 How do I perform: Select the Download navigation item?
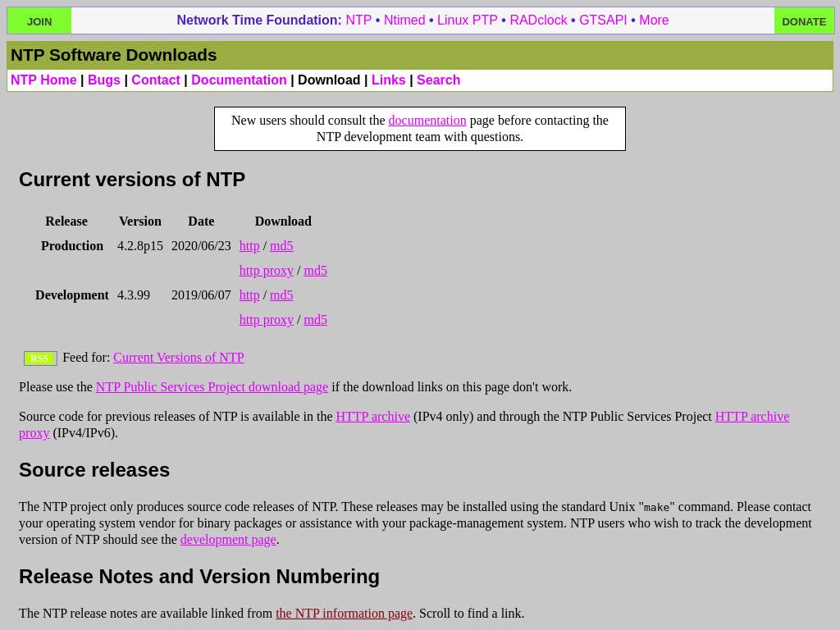click(x=329, y=80)
